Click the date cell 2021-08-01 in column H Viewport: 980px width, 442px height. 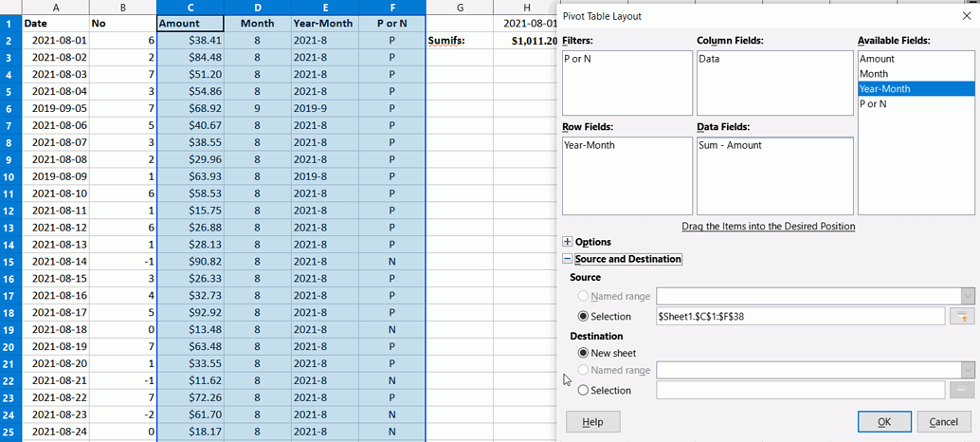coord(526,24)
